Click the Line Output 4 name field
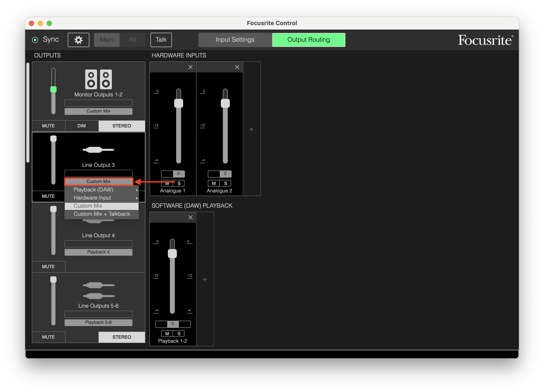The width and height of the screenshot is (544, 392). (x=98, y=244)
